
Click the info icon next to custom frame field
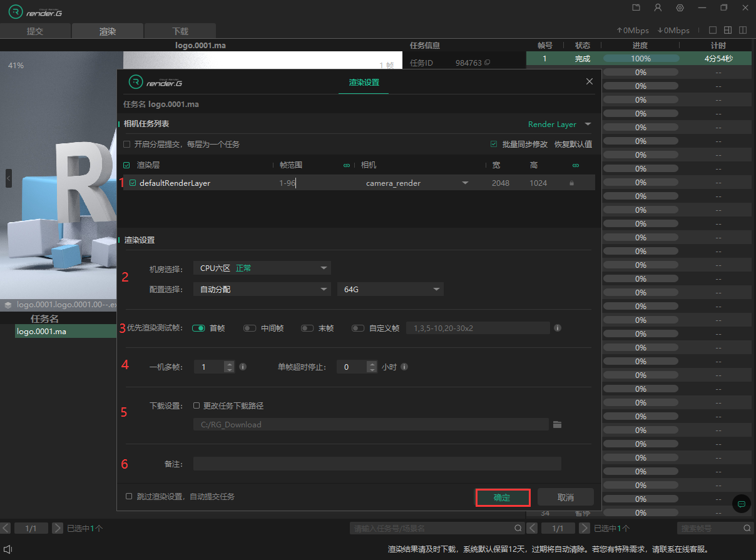click(x=557, y=328)
